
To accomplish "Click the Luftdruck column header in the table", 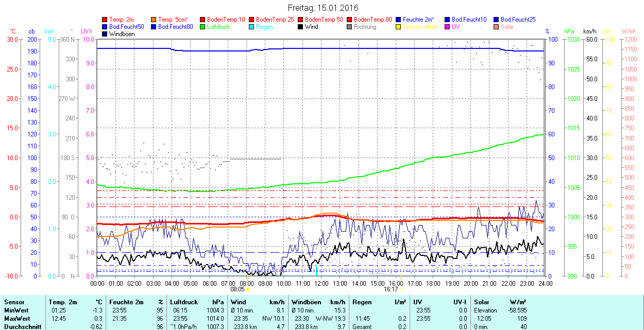I will click(x=183, y=302).
